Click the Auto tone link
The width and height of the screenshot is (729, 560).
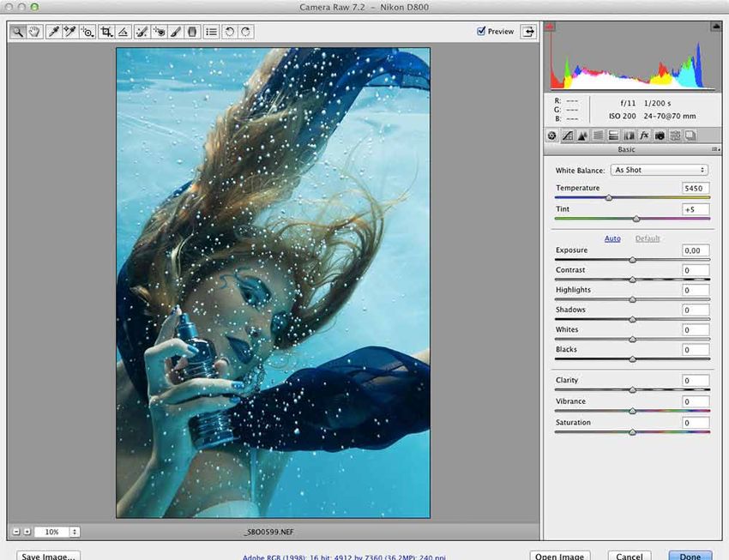click(612, 238)
